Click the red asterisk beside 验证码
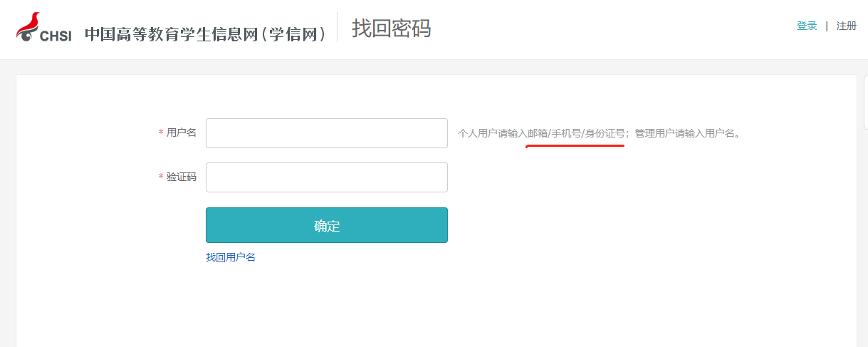The width and height of the screenshot is (868, 347). pyautogui.click(x=161, y=177)
